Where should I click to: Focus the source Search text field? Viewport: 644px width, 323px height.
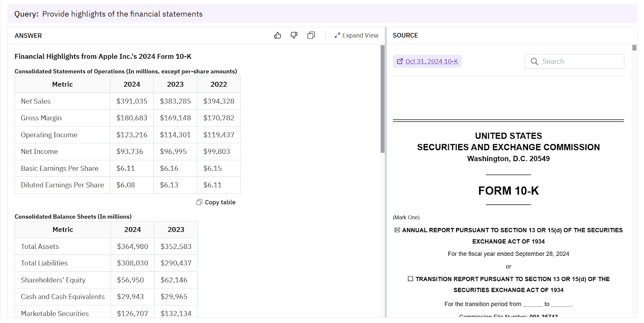(x=580, y=62)
